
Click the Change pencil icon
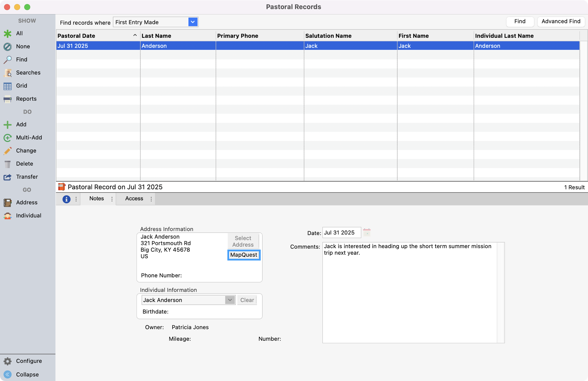pos(8,150)
